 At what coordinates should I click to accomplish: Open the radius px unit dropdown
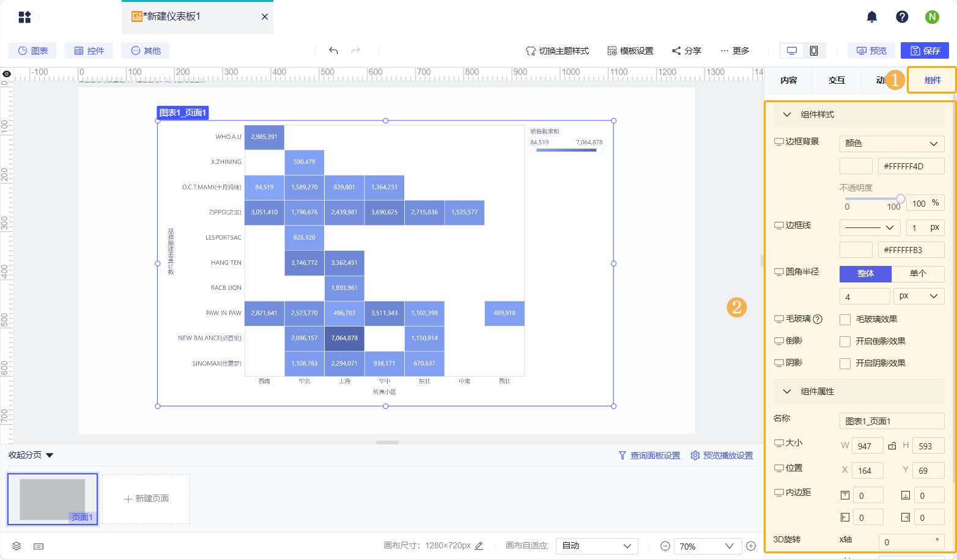pyautogui.click(x=919, y=297)
